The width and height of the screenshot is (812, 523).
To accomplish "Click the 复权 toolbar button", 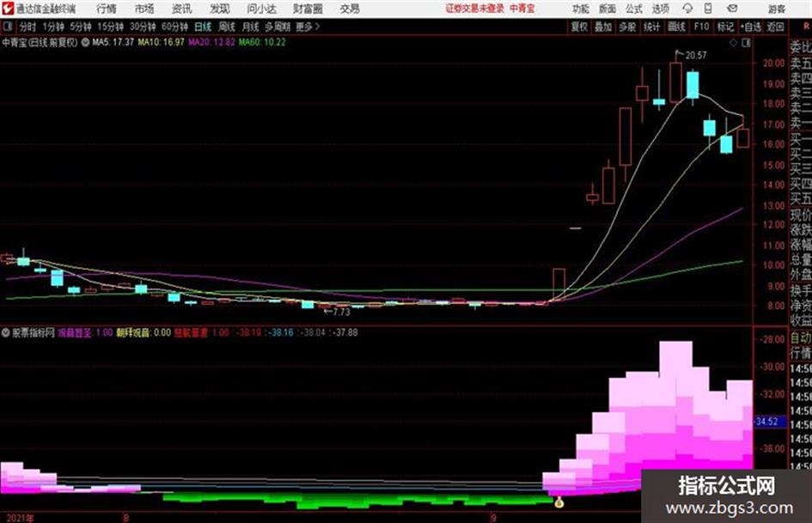I will [579, 27].
